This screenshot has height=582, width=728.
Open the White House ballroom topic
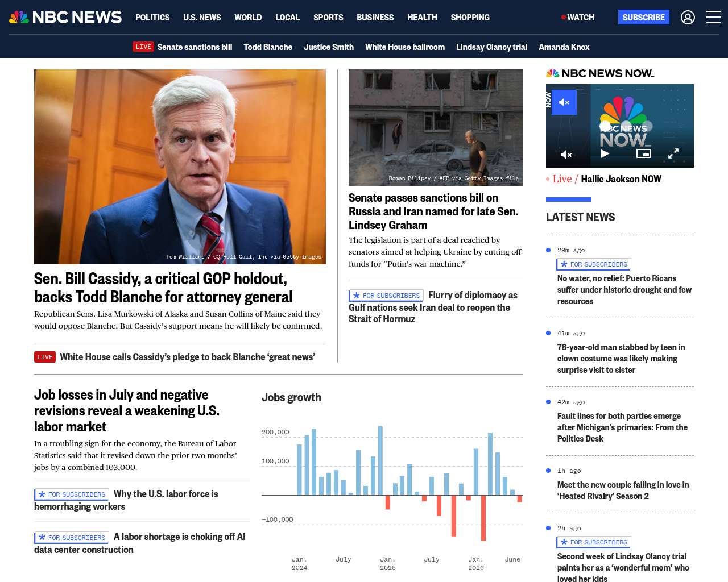405,47
